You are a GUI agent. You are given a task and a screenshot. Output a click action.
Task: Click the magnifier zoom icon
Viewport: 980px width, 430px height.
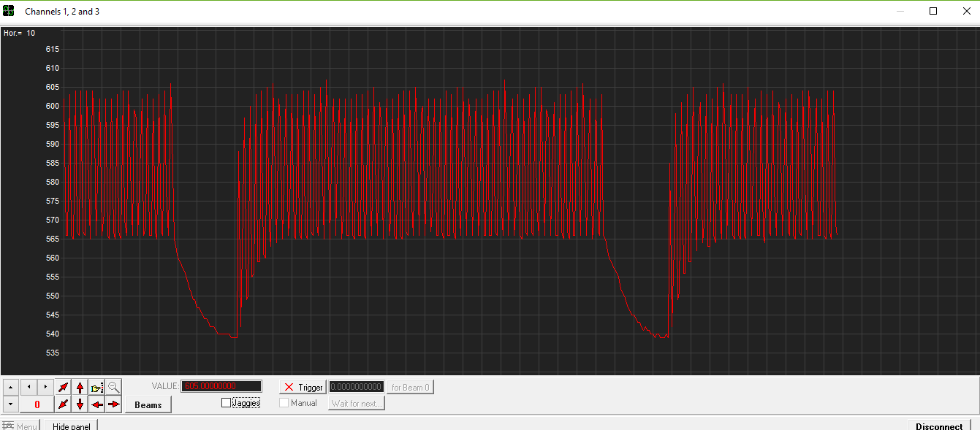click(x=114, y=387)
